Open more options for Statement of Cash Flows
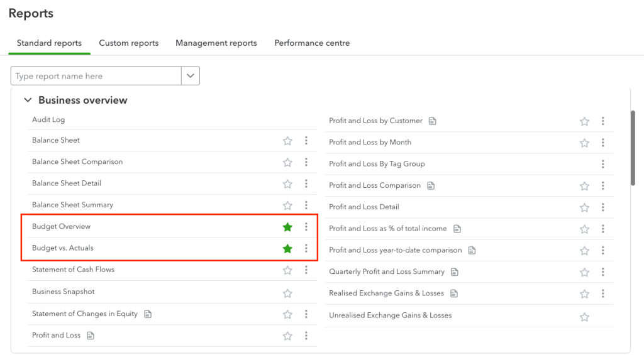 [306, 270]
